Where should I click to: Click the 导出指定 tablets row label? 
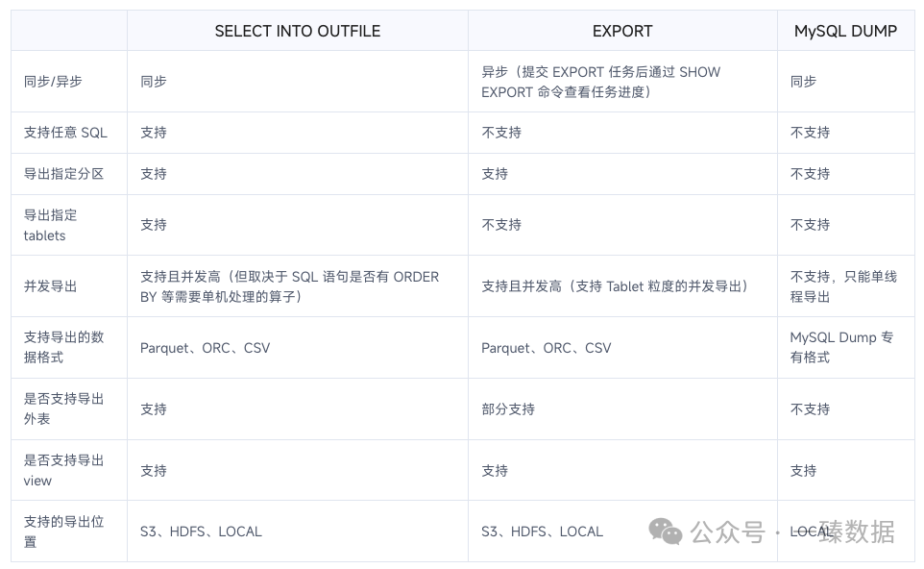pyautogui.click(x=50, y=225)
